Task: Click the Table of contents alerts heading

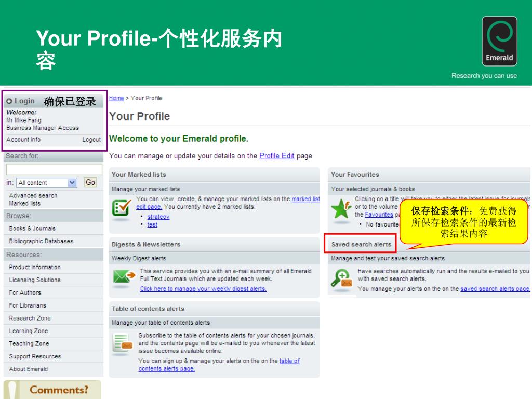Action: tap(148, 309)
